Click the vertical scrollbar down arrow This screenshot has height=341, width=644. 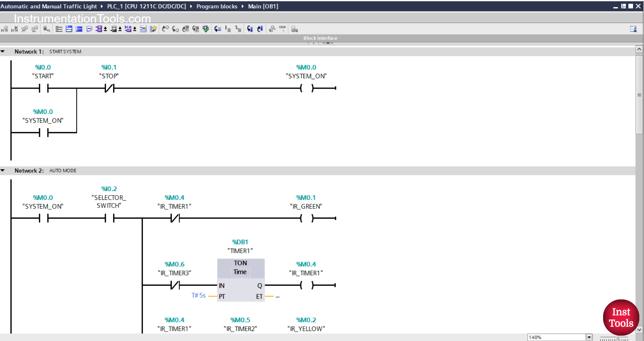coord(639,330)
